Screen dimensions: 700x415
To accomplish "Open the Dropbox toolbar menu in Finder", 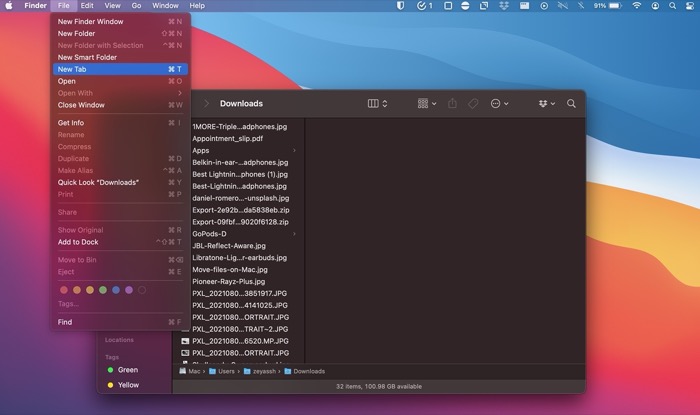I will click(x=545, y=103).
